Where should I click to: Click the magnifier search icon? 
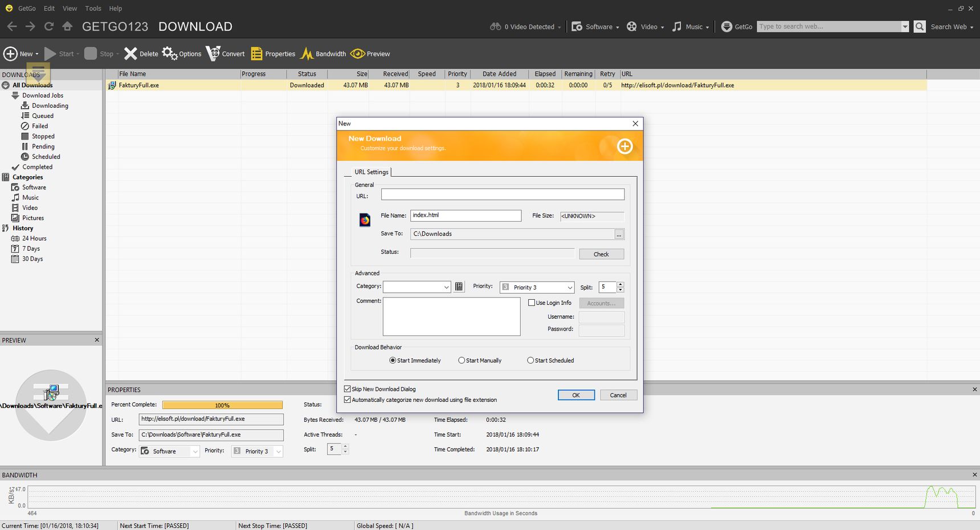pyautogui.click(x=920, y=26)
